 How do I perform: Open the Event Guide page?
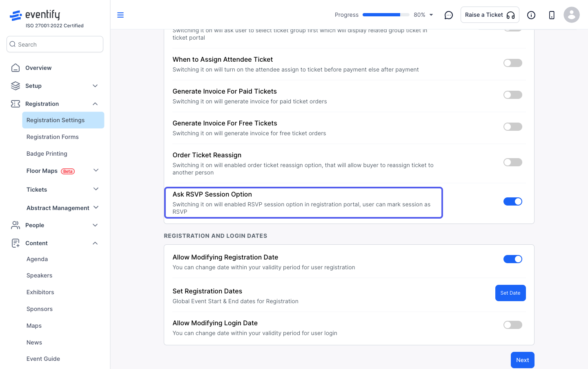[x=43, y=359]
